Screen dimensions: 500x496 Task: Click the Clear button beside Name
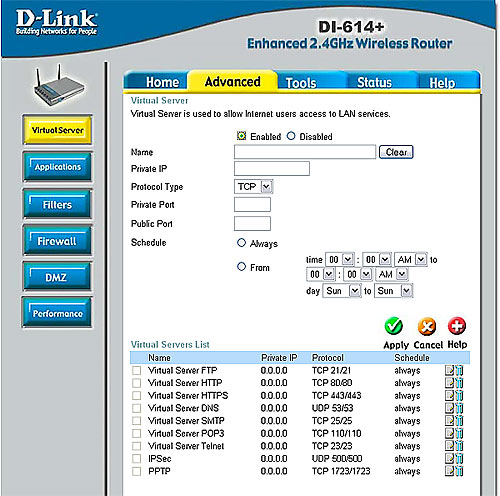pos(396,152)
